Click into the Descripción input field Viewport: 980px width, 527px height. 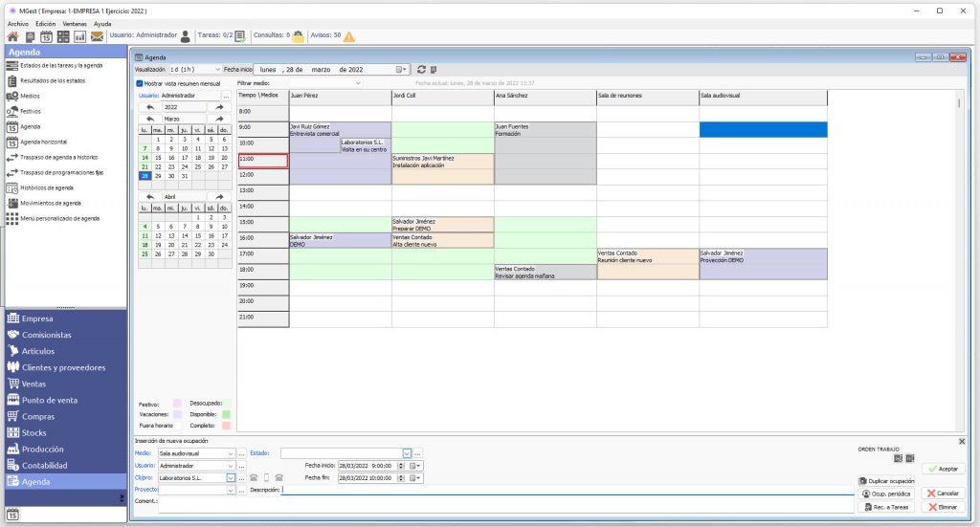[568, 490]
